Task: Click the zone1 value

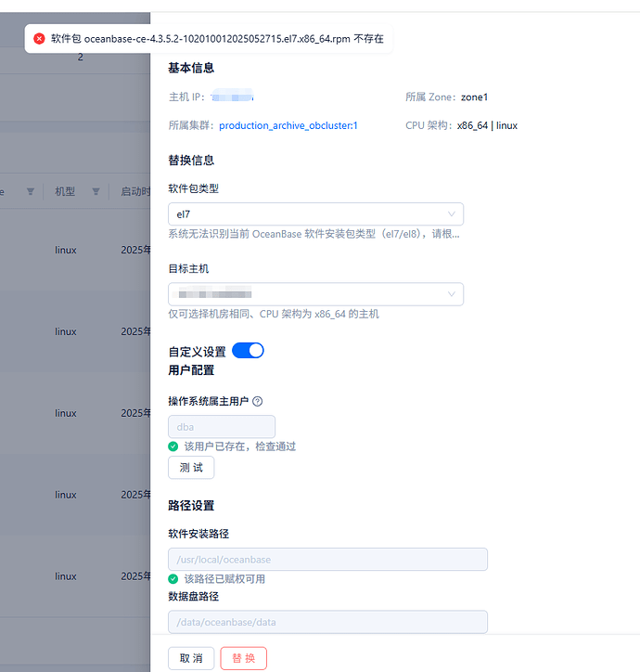Action: [x=474, y=97]
